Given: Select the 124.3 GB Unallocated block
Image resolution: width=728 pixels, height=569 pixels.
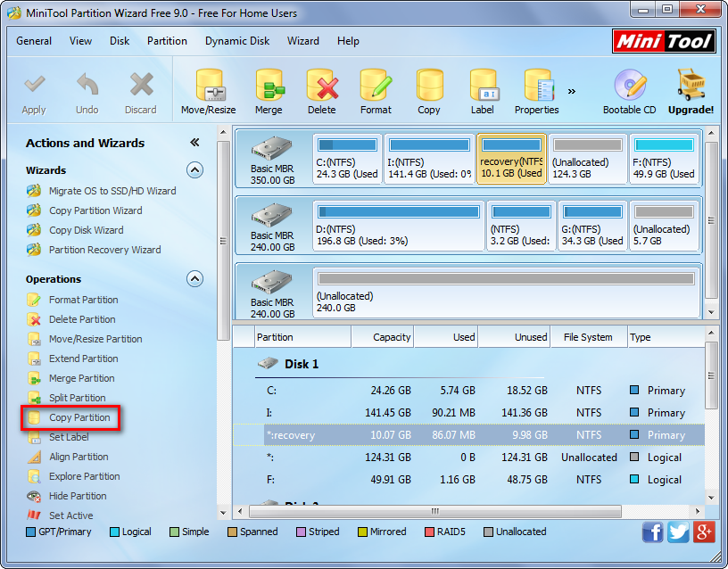Looking at the screenshot, I should coord(587,159).
